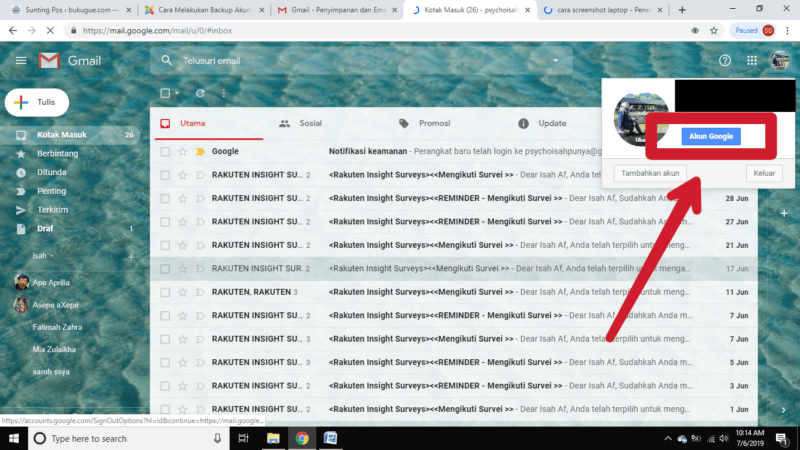Screen dimensions: 800x450
Task: Click the Gmail logo
Action: [x=70, y=61]
